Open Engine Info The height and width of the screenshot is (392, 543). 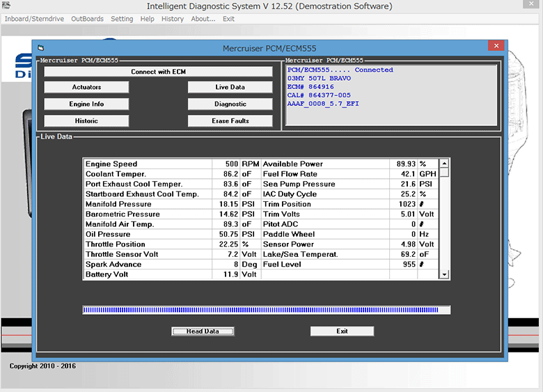[86, 104]
